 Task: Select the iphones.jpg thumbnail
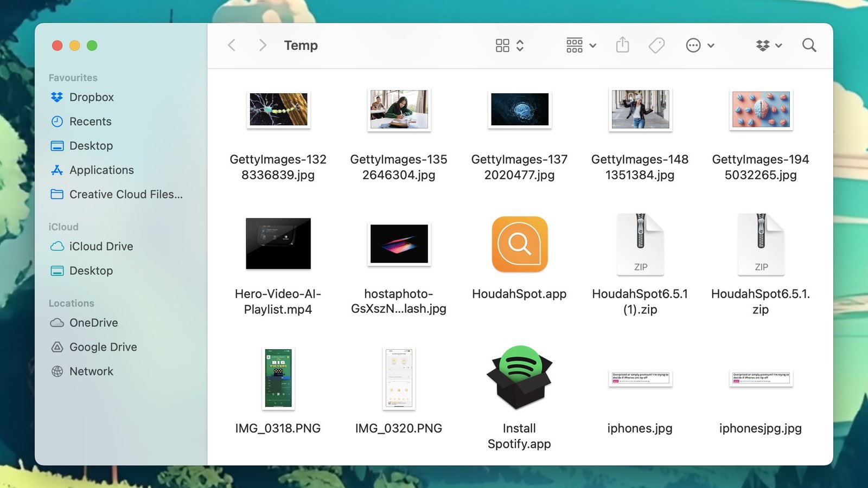point(640,378)
